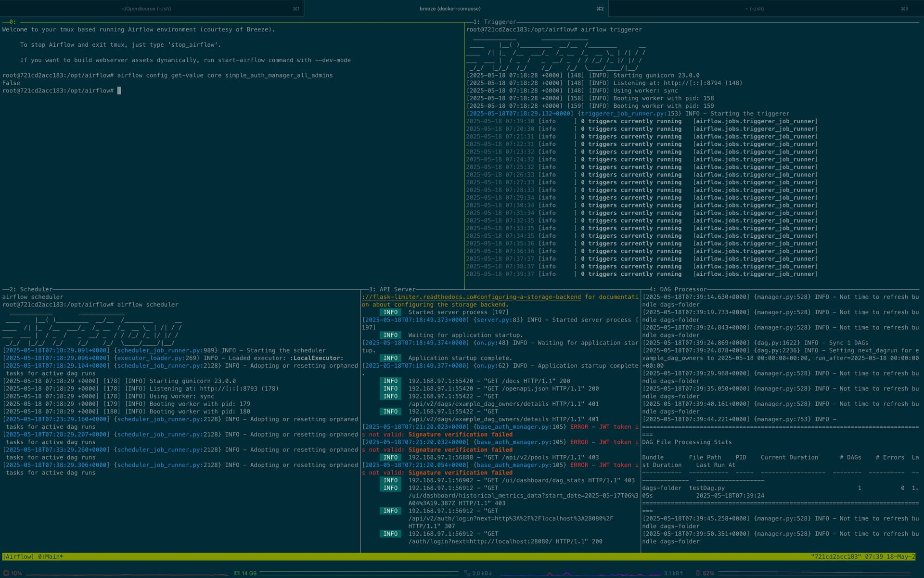Image resolution: width=924 pixels, height=578 pixels.
Task: Focus the '1: Triggerer' pane title
Action: tap(494, 22)
